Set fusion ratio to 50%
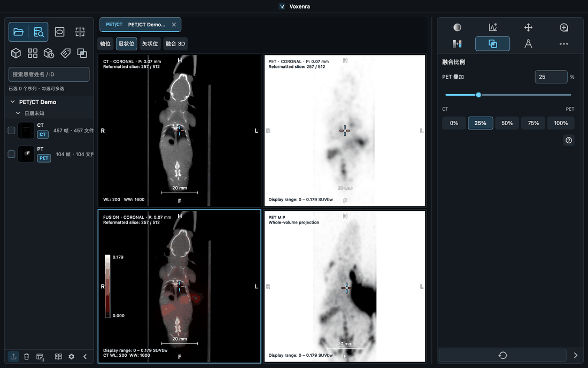588x368 pixels. point(507,123)
